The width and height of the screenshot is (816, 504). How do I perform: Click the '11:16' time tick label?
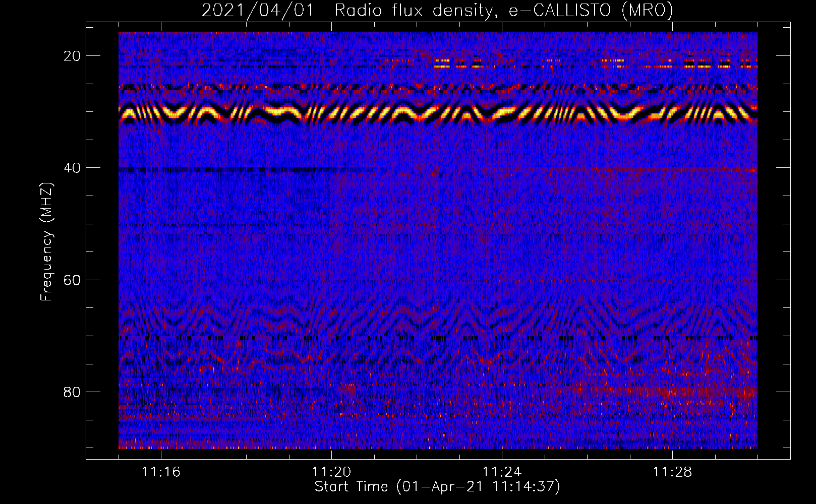[x=161, y=472]
